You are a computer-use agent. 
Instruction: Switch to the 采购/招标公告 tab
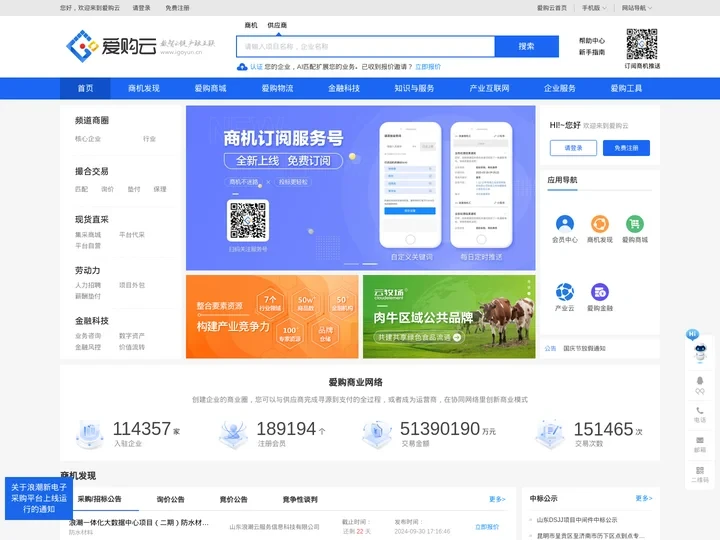100,499
